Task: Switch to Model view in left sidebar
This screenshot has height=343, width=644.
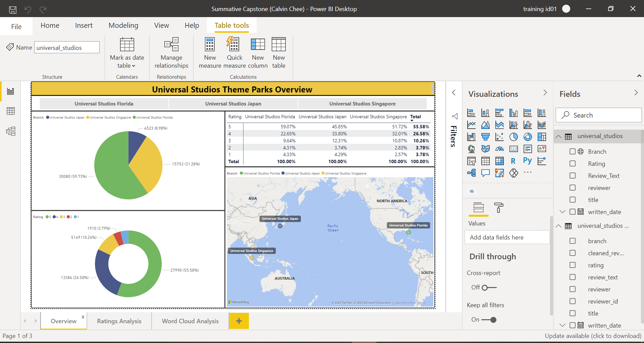Action: (x=11, y=131)
